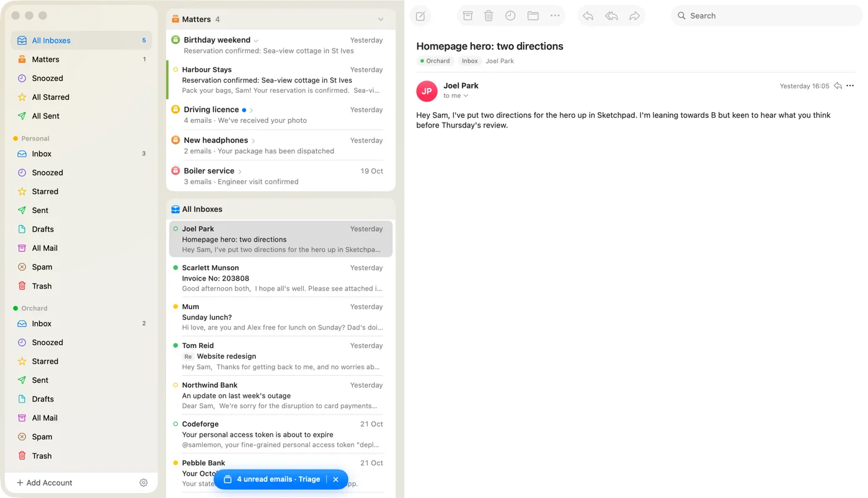This screenshot has height=498, width=868.
Task: Toggle read circle on Northwind Bank email
Action: 175,385
